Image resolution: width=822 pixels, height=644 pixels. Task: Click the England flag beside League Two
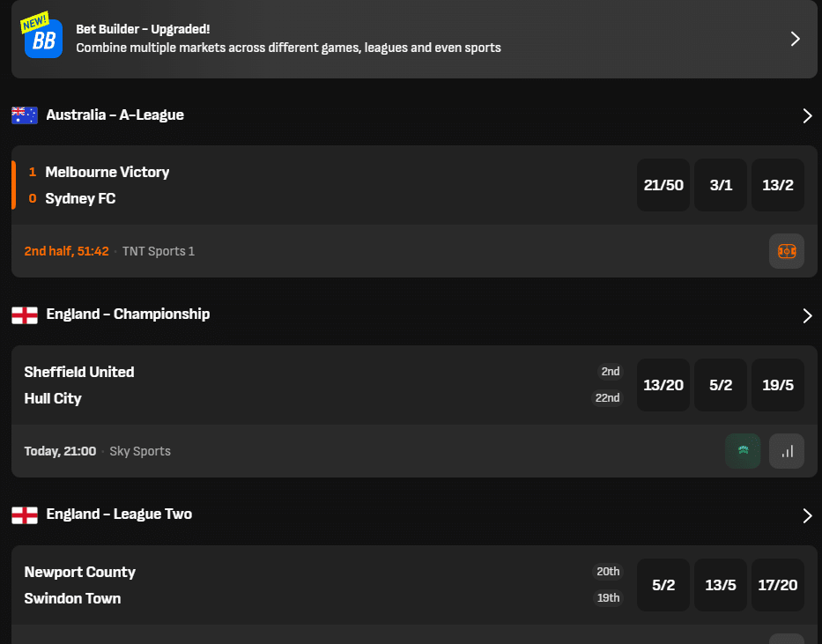click(x=24, y=514)
